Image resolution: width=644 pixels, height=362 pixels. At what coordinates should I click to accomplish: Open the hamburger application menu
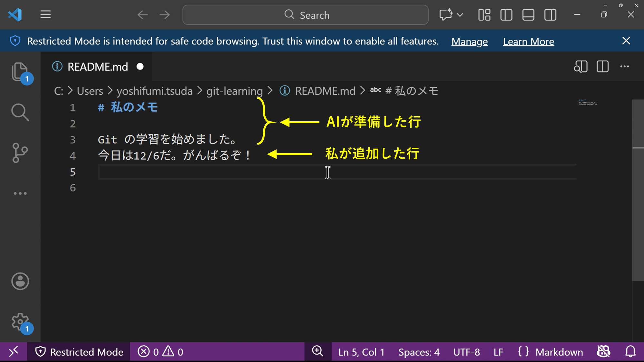point(45,15)
